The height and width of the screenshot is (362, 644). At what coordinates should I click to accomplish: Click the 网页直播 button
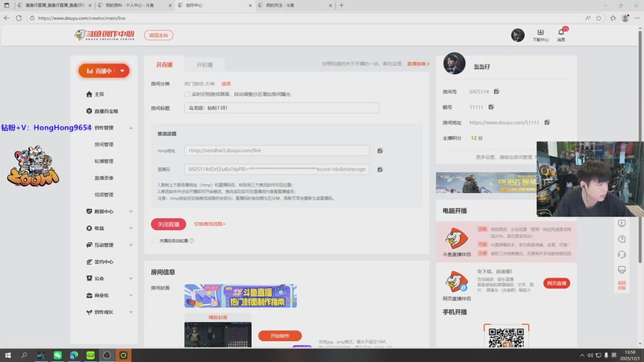(556, 283)
